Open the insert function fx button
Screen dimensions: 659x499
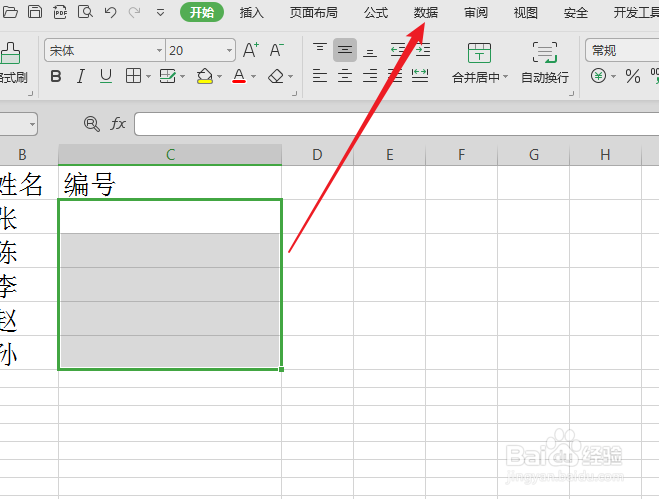[x=118, y=124]
